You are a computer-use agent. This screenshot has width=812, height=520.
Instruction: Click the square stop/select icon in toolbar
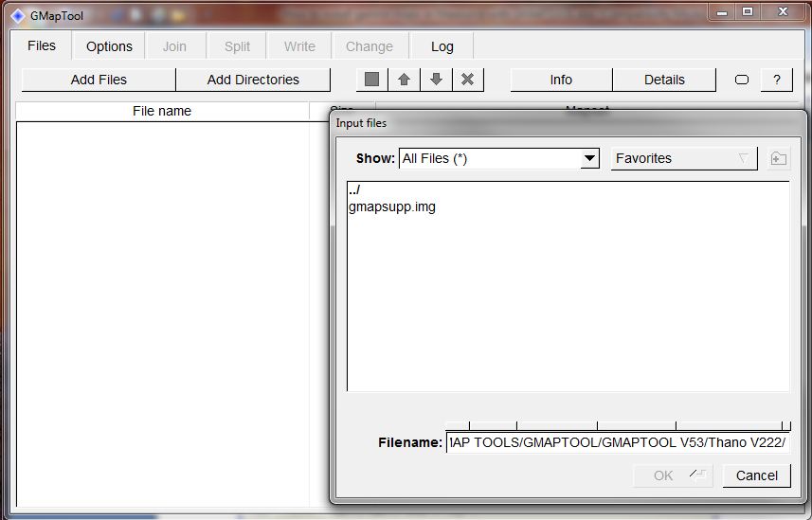pyautogui.click(x=372, y=80)
